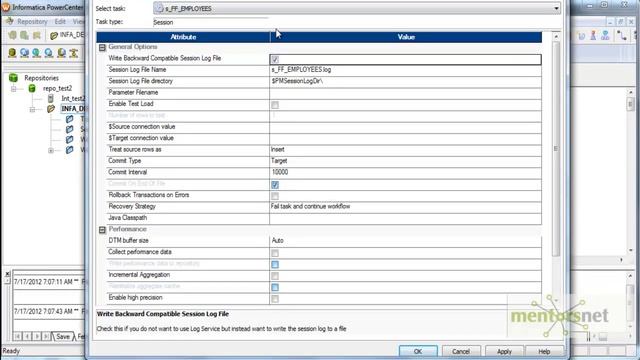Click the INFA_DE folder icon in the toolbar
Viewport: 640px width, 360px height.
(54, 36)
